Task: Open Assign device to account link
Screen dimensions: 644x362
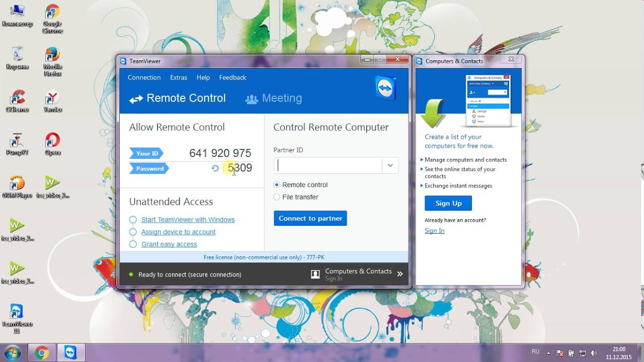Action: [178, 232]
